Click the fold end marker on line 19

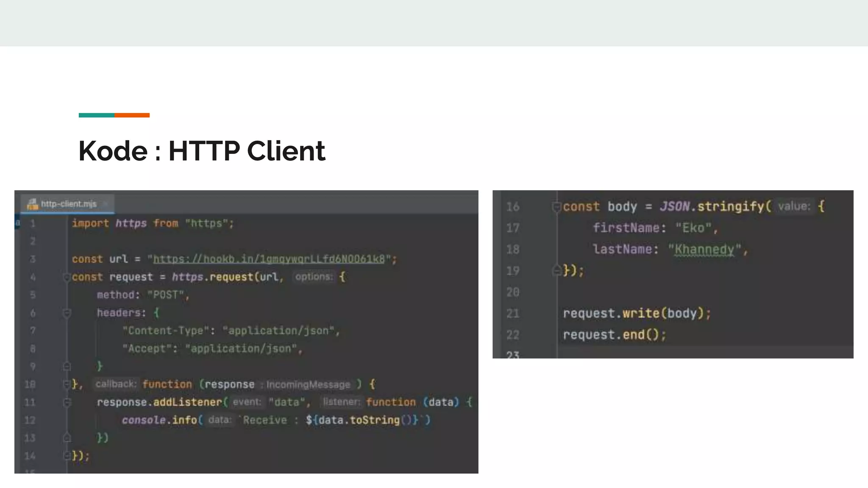556,270
